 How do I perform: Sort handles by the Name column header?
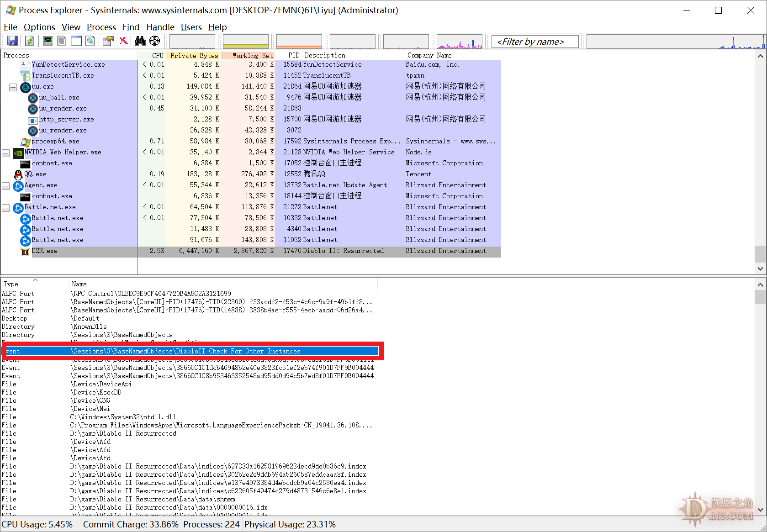point(224,284)
